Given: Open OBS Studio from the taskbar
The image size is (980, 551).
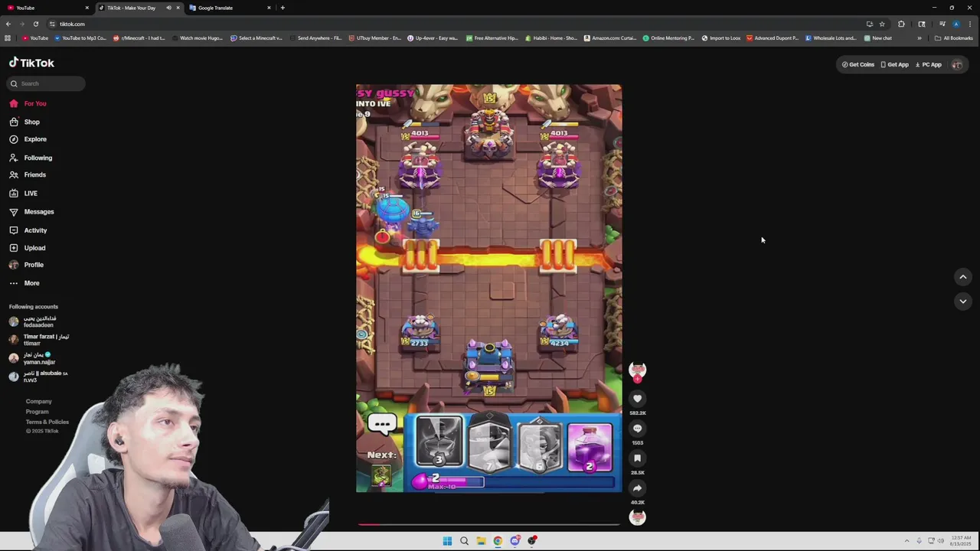Looking at the screenshot, I should pos(531,541).
